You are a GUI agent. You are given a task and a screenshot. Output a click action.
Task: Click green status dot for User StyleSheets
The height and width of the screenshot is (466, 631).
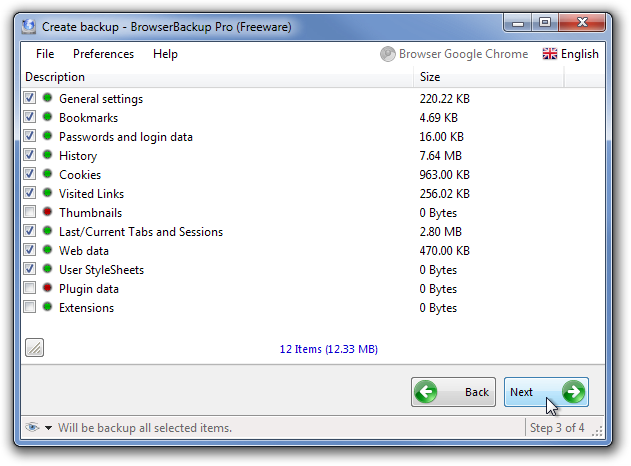coord(47,268)
